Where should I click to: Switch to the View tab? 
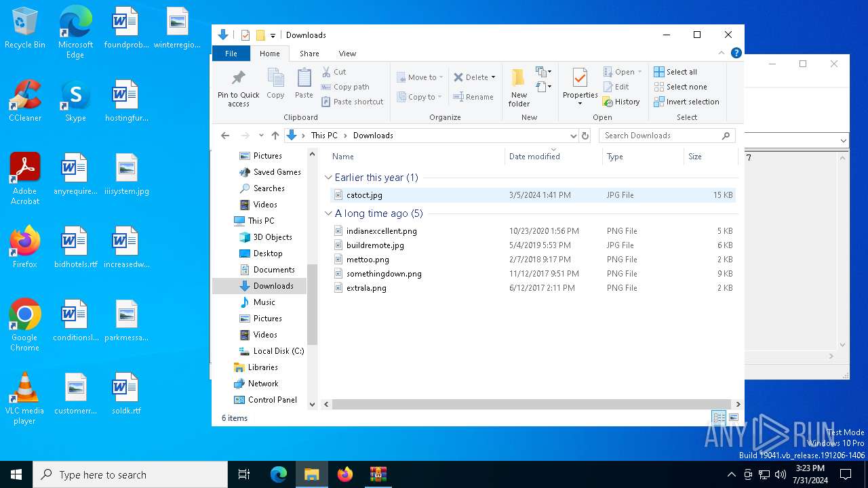tap(347, 54)
